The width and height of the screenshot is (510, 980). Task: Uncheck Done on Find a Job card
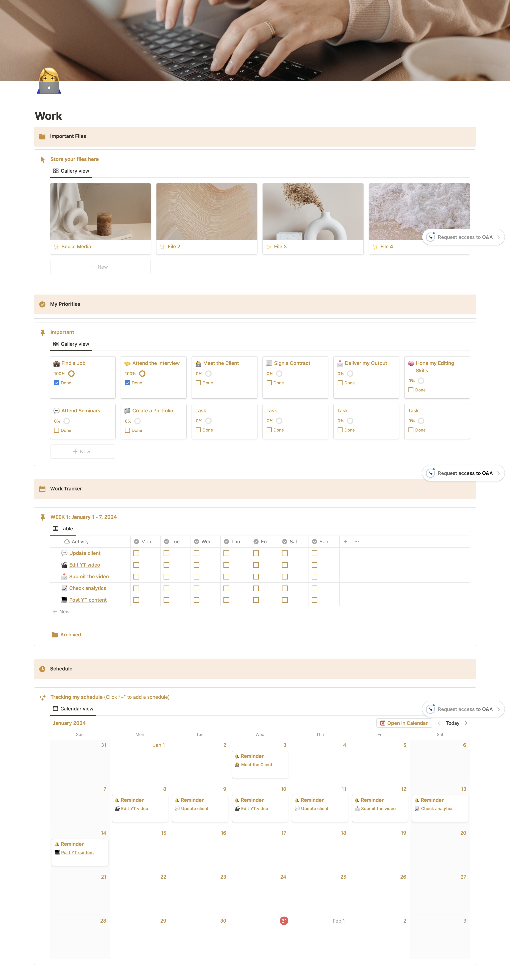tap(56, 383)
